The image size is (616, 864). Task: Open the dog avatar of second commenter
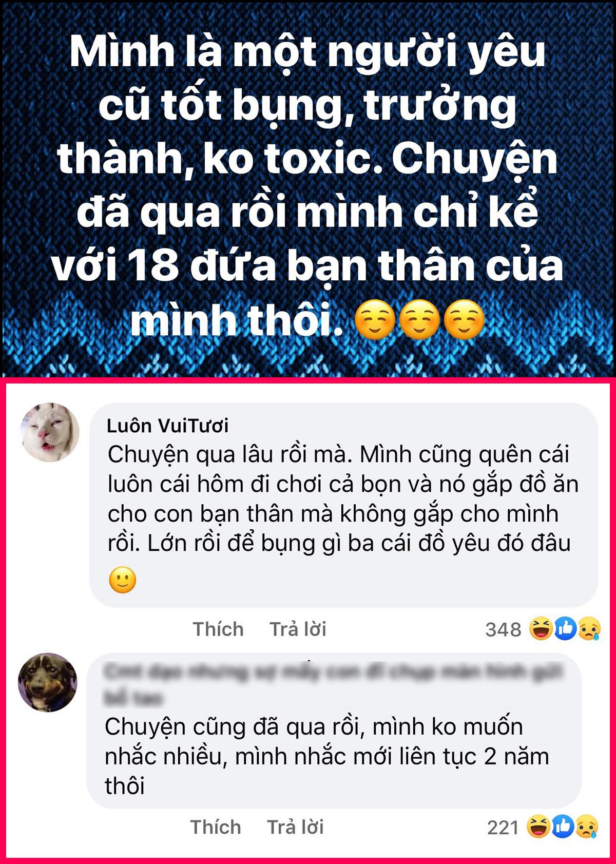click(x=48, y=682)
